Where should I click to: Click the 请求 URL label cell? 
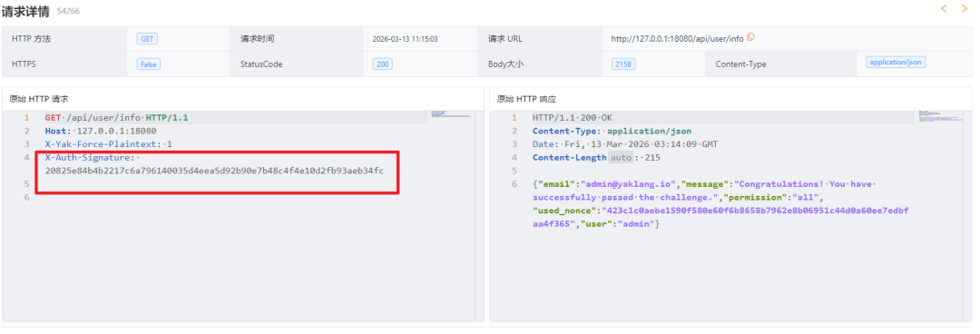540,39
